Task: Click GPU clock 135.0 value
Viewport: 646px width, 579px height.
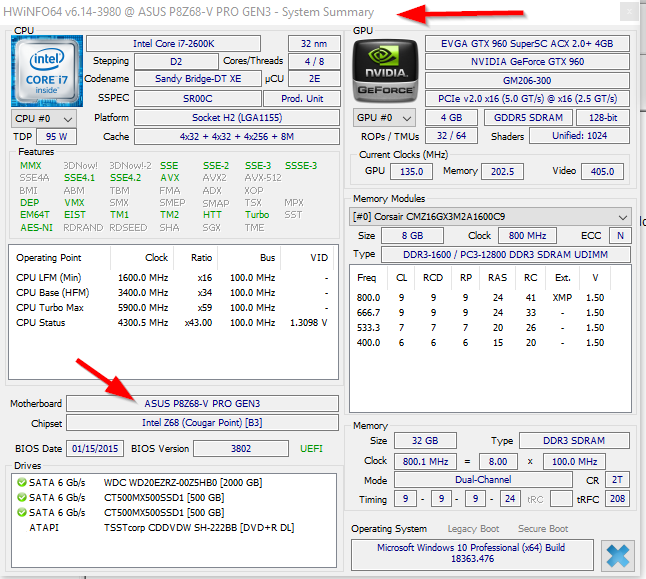Action: pos(412,171)
